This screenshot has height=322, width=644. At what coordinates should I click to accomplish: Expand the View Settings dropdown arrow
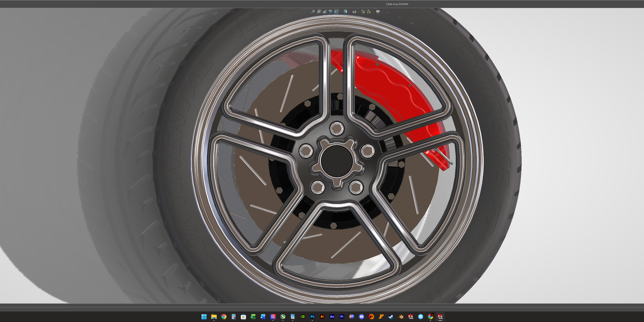tap(382, 12)
